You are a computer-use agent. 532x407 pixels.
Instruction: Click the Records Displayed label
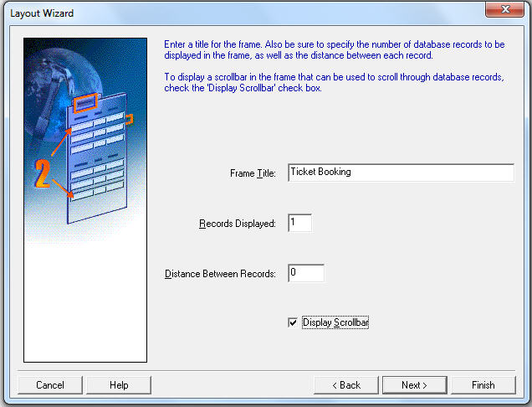pos(238,224)
